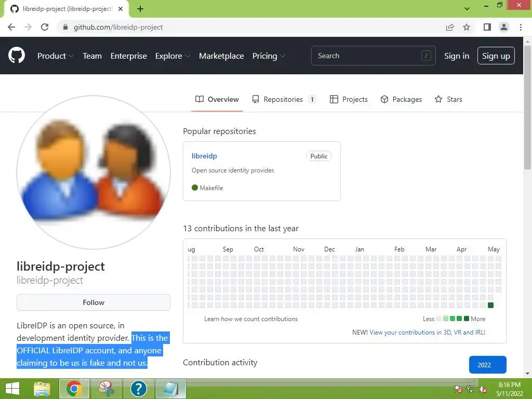Open Chrome three-dot menu
Screen dimensions: 532x399
[521, 27]
